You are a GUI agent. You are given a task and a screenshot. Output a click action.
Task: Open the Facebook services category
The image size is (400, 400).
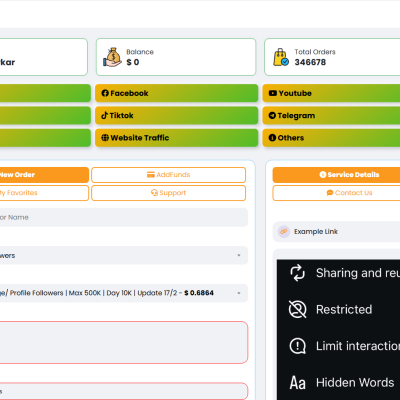coord(176,93)
